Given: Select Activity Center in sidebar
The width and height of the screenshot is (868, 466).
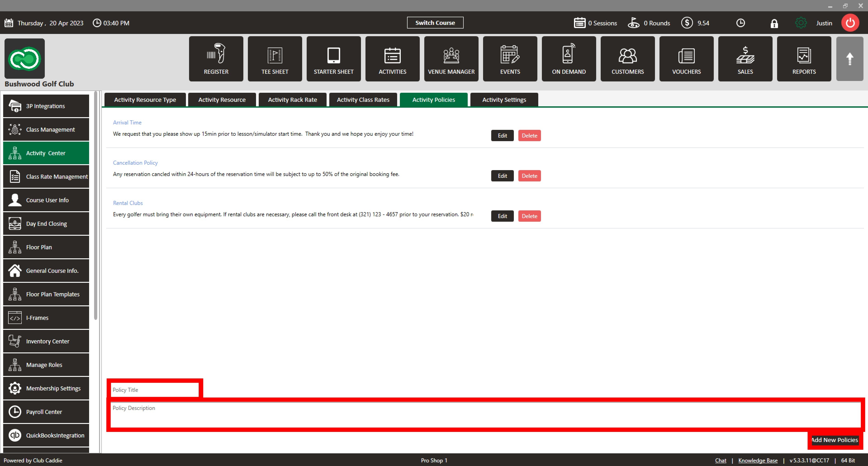Looking at the screenshot, I should pos(46,153).
